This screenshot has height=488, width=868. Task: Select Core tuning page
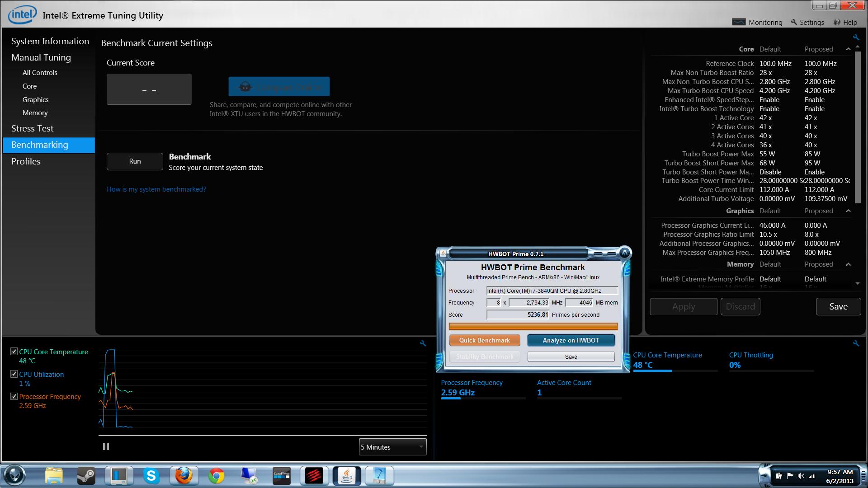point(29,86)
